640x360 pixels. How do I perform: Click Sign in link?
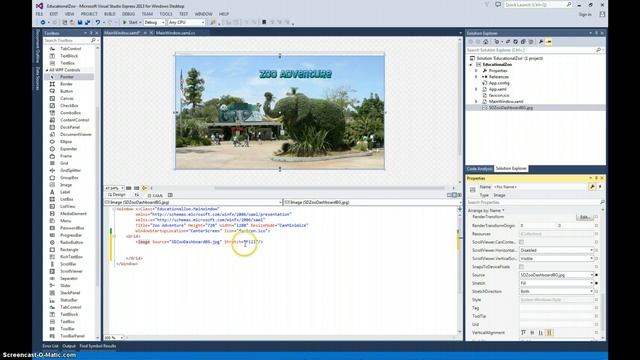pyautogui.click(x=585, y=14)
